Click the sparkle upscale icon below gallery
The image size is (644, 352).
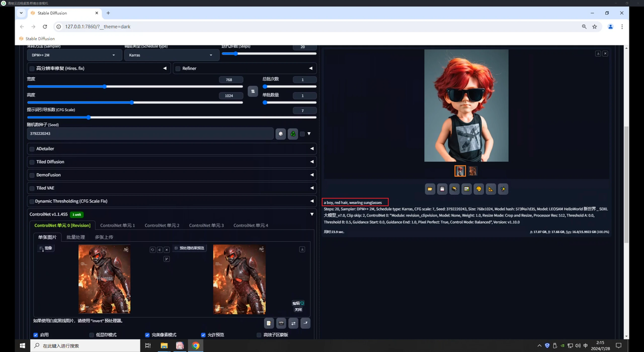(x=503, y=189)
